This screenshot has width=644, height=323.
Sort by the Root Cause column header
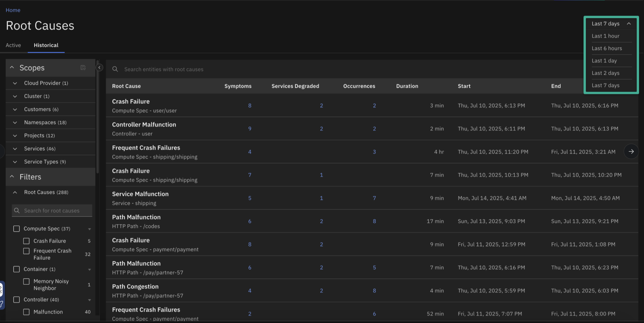[x=126, y=86]
